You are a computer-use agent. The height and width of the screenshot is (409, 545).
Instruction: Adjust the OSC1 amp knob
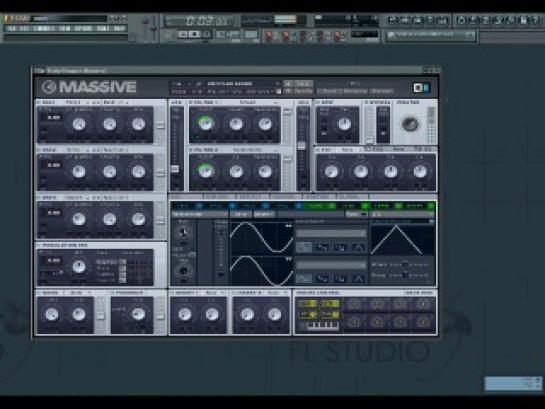click(x=139, y=124)
